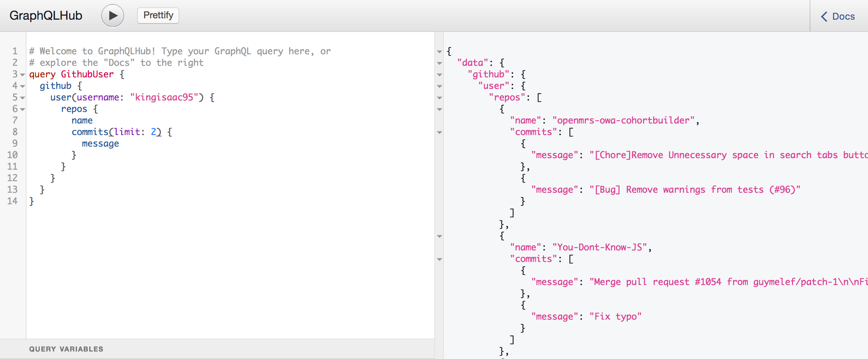Fold the result object holding You-Dont-Know-JS

point(439,237)
